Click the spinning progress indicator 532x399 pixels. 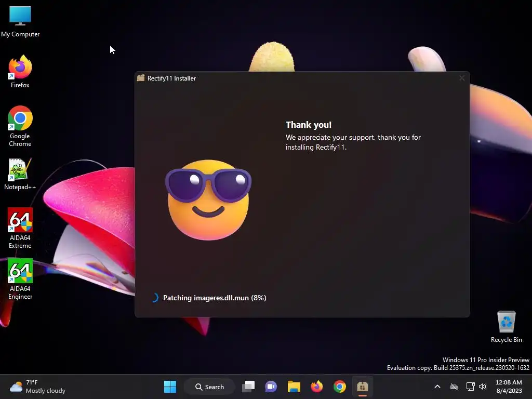pyautogui.click(x=154, y=298)
